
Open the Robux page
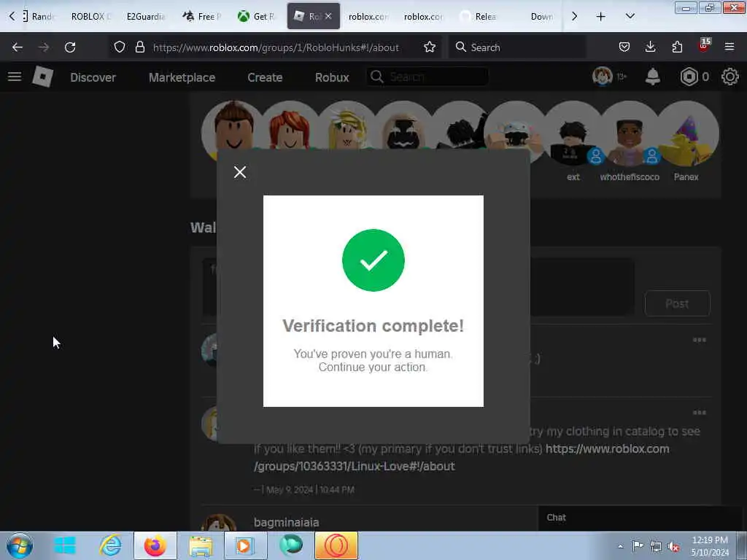point(332,77)
